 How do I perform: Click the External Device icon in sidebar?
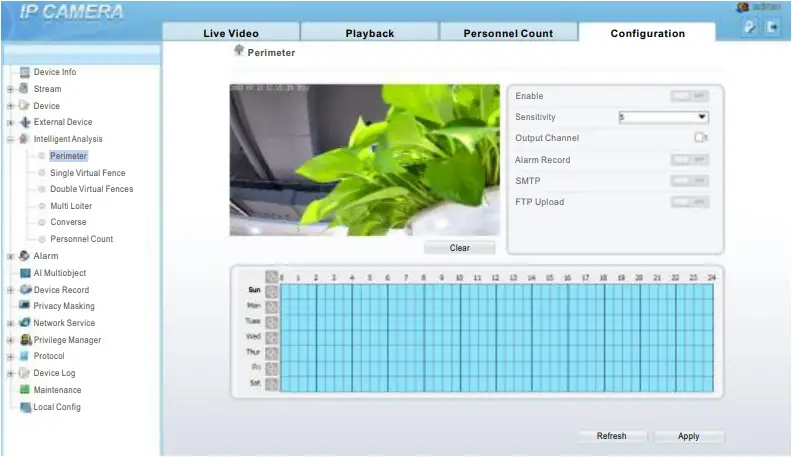coord(25,122)
